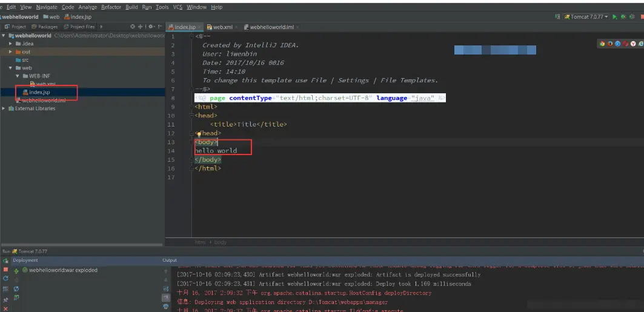
Task: Open the Edit menu
Action: coord(11,7)
